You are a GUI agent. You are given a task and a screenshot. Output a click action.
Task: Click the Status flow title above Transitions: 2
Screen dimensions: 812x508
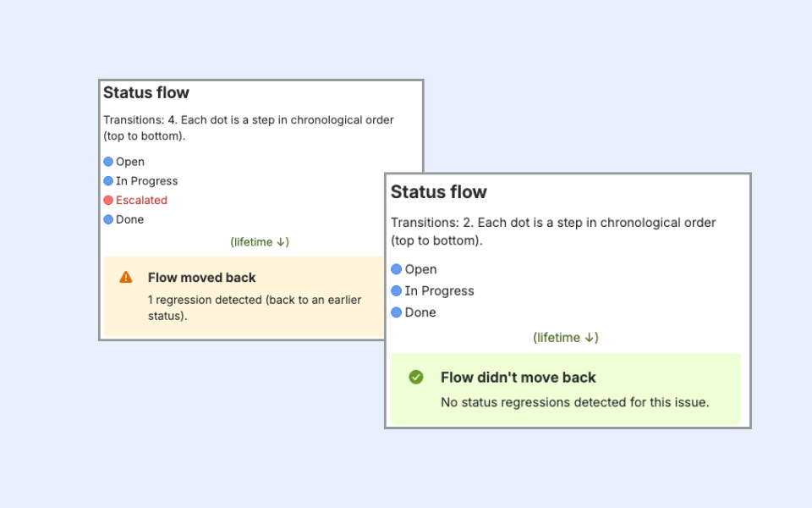coord(439,192)
